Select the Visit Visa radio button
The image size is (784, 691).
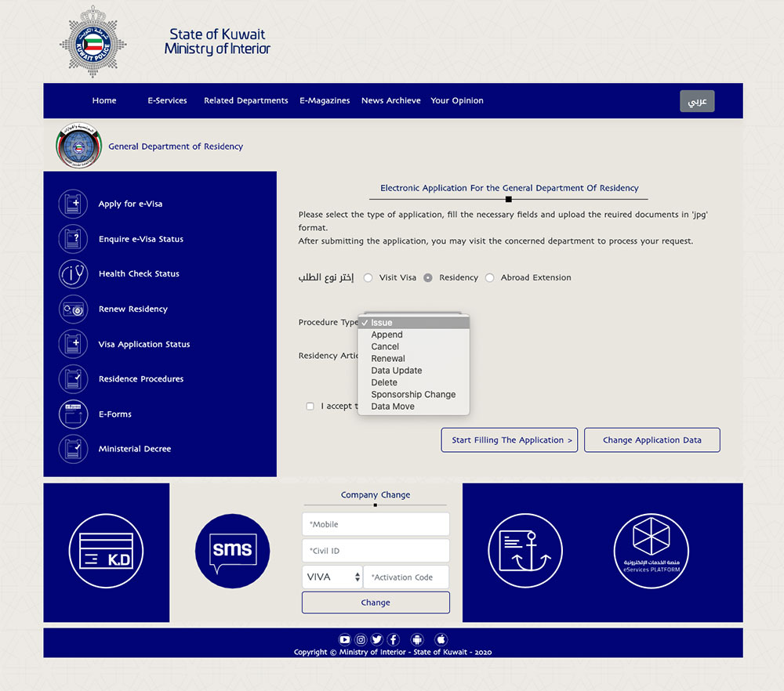368,278
